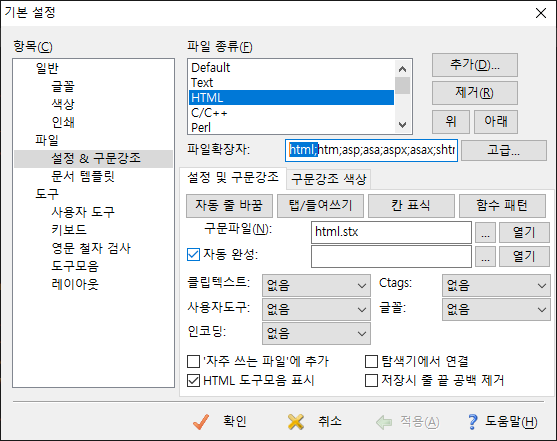Click the 확인 button
Screen dimensions: 557x441
(x=220, y=422)
